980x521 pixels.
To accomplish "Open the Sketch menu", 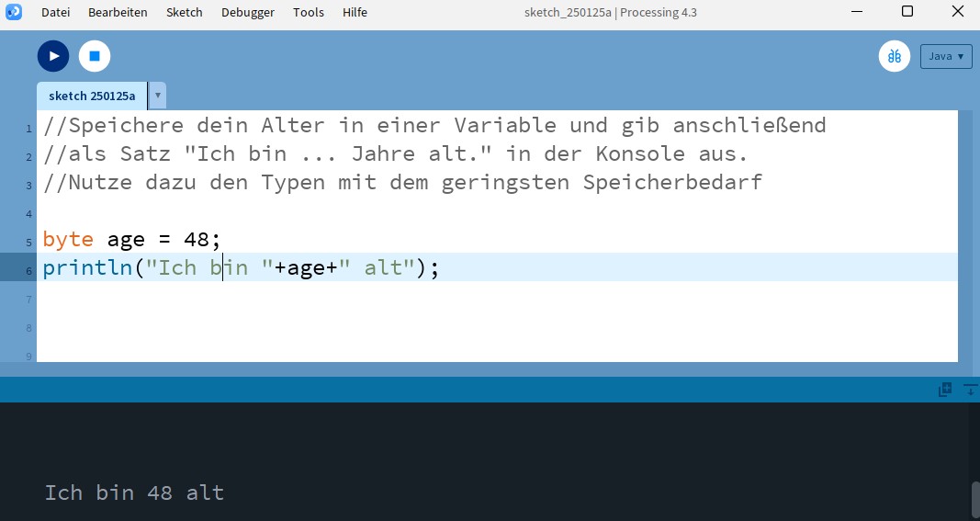I will (184, 12).
